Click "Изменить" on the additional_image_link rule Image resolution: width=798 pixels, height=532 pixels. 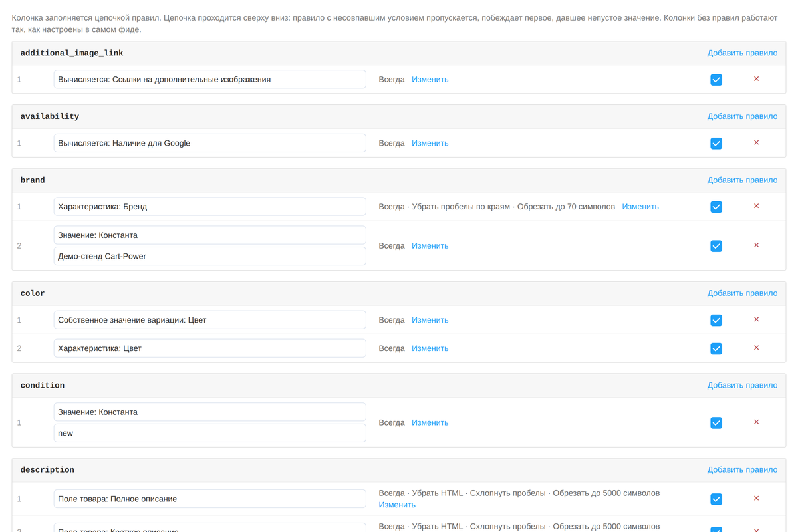tap(430, 80)
